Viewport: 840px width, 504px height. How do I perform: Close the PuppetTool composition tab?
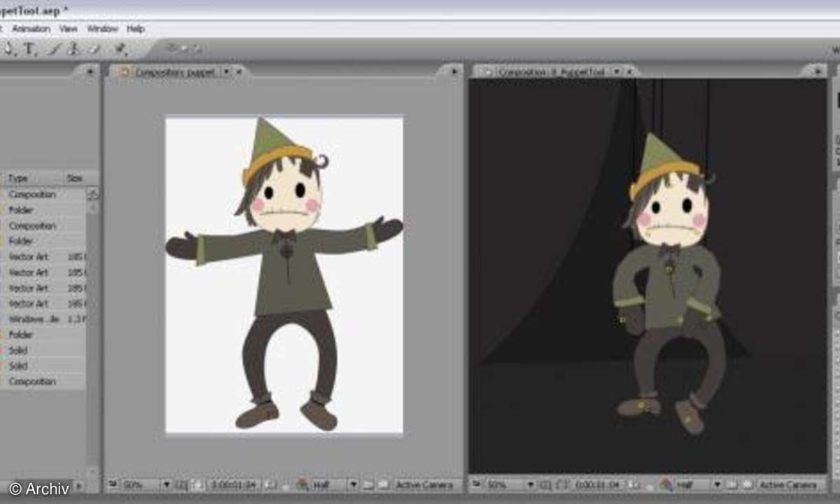pyautogui.click(x=629, y=71)
